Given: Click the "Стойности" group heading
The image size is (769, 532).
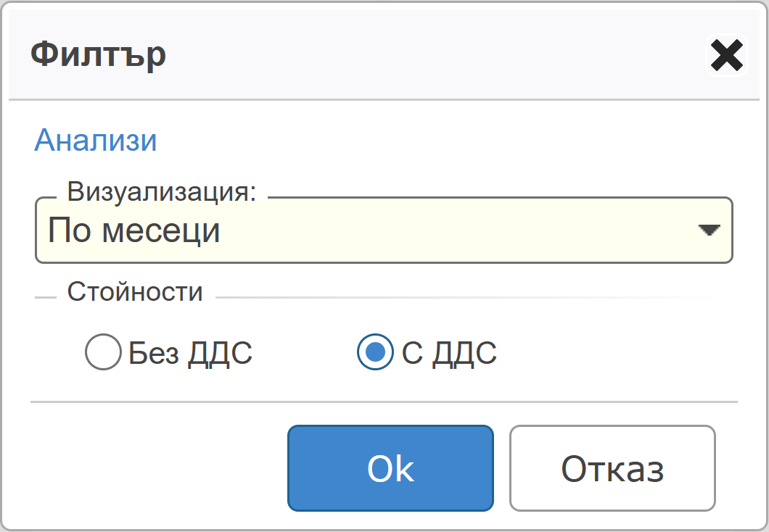Looking at the screenshot, I should [135, 292].
